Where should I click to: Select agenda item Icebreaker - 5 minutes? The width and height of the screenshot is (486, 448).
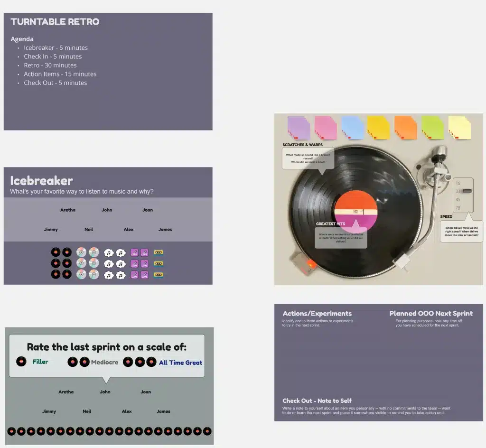coord(56,48)
